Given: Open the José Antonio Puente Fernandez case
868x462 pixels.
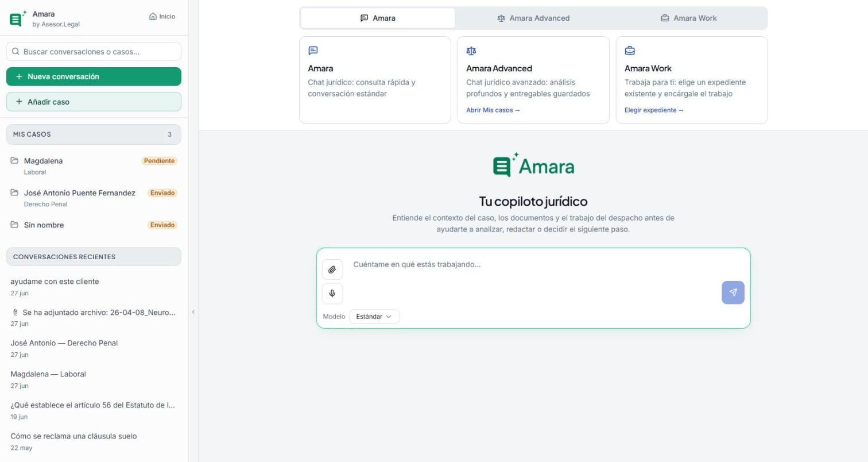Looking at the screenshot, I should click(x=94, y=198).
